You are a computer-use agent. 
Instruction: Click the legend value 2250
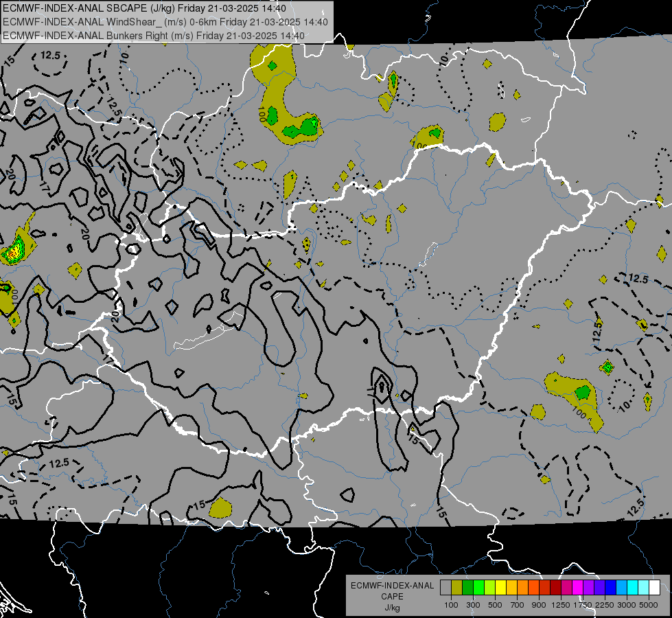pos(605,605)
